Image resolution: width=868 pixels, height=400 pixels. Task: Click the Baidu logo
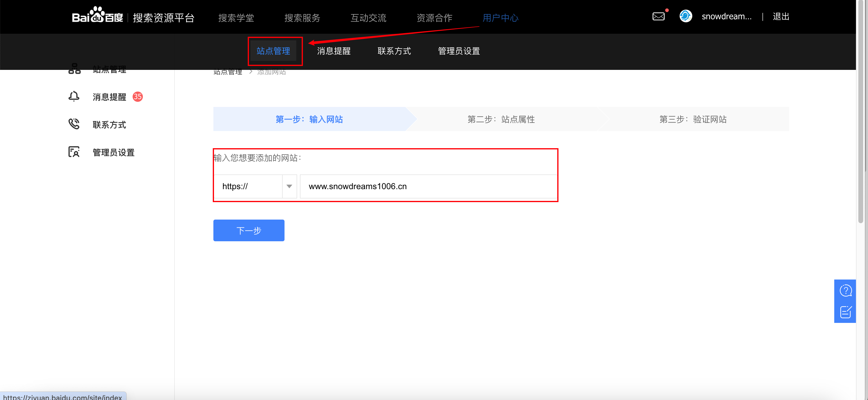click(x=97, y=16)
